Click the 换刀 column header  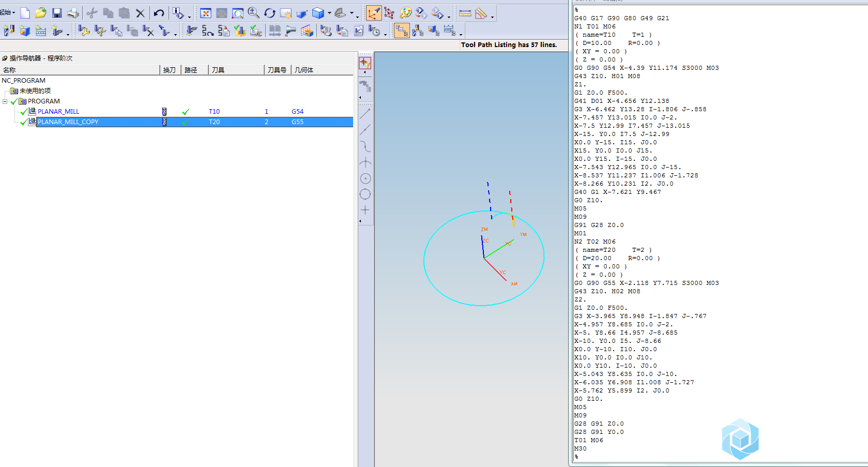tap(170, 70)
